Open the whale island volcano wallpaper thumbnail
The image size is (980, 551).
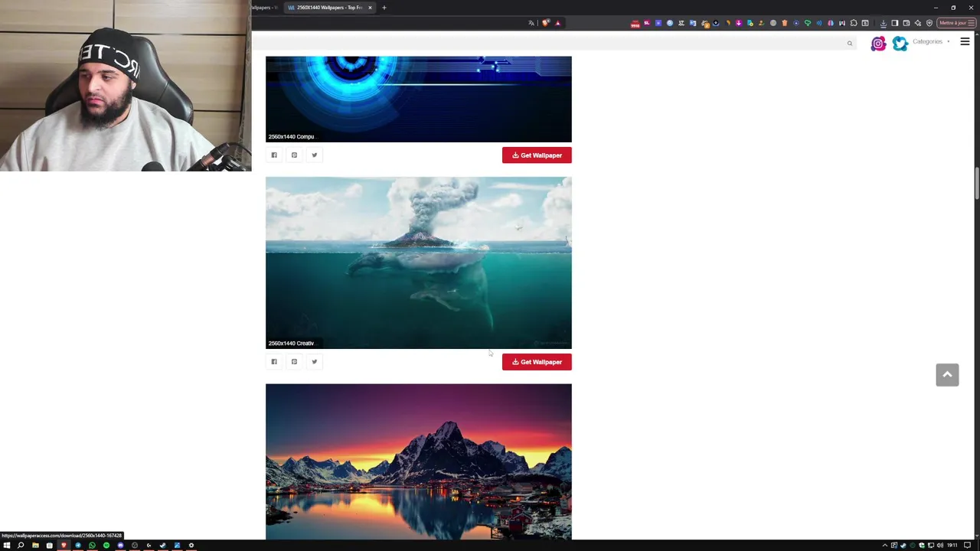tap(418, 262)
